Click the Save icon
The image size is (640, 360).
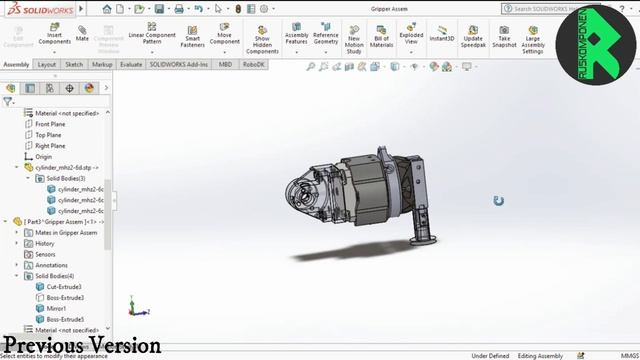(x=159, y=9)
